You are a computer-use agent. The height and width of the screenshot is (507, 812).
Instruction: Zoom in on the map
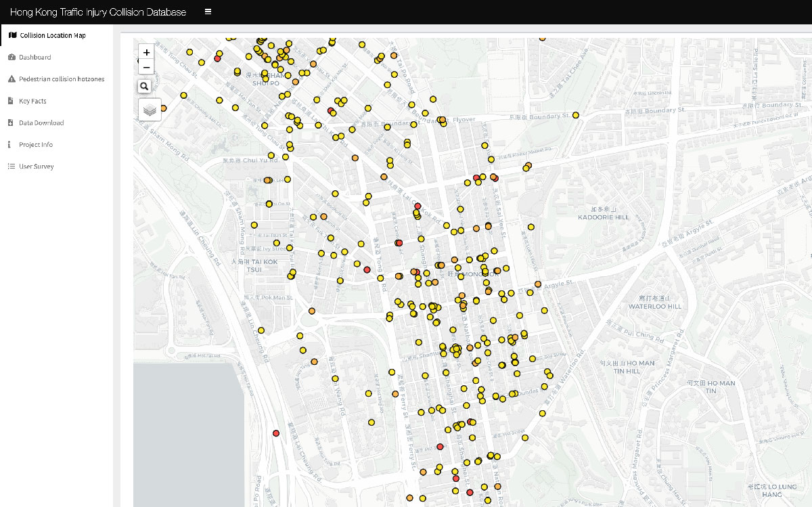tap(146, 52)
